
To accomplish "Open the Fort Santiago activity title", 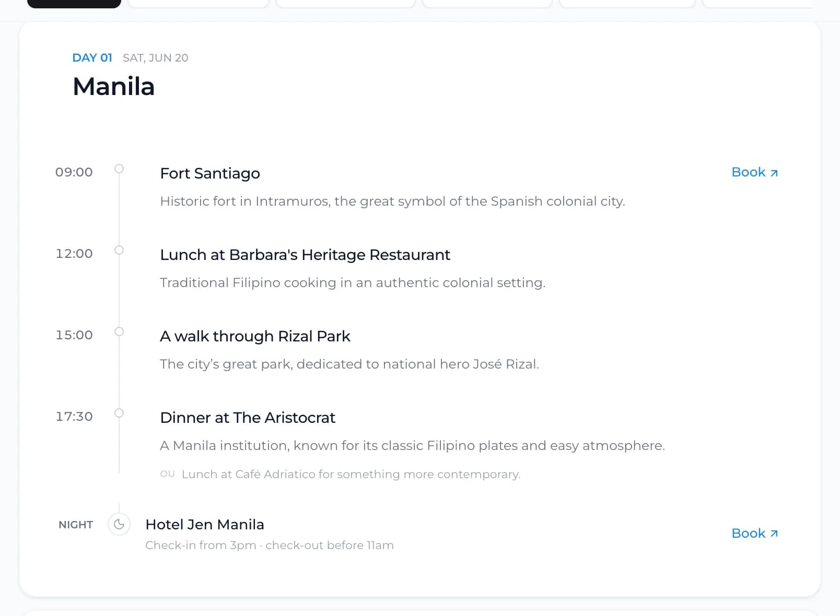I will click(210, 173).
